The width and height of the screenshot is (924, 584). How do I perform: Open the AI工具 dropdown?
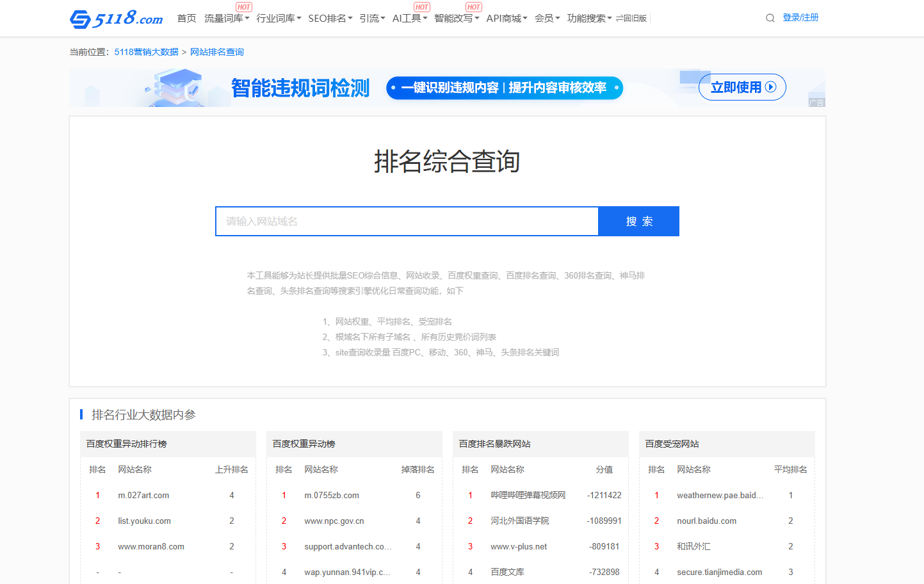click(x=406, y=18)
